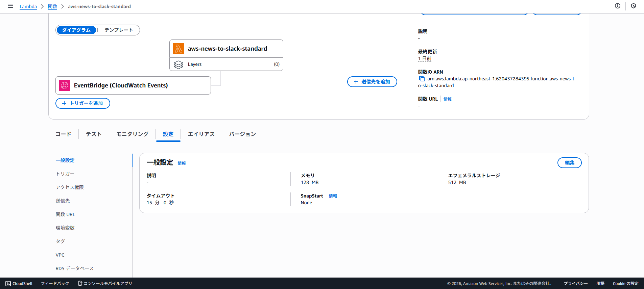This screenshot has width=644, height=289.
Task: Go to Lambda breadcrumb link
Action: [x=28, y=6]
